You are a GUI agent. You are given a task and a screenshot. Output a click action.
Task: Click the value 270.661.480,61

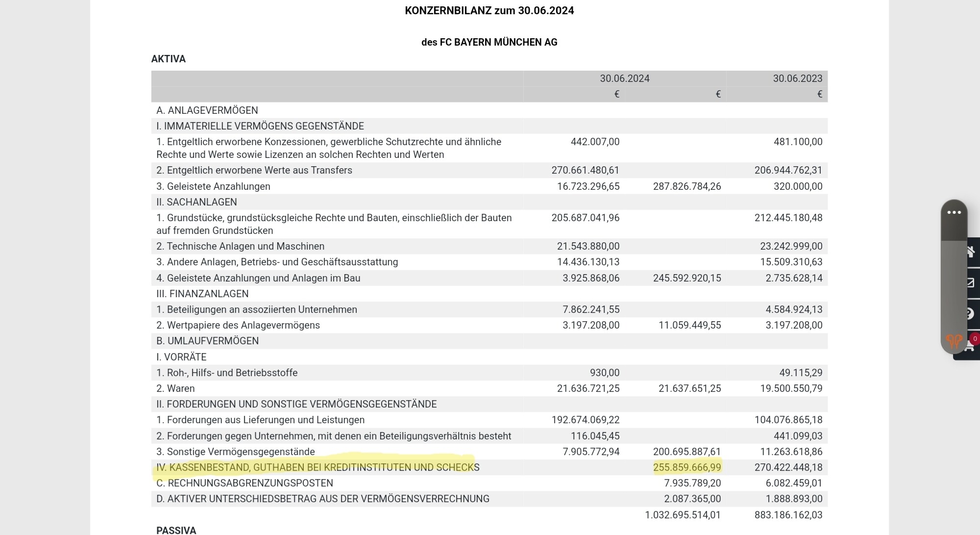click(585, 170)
